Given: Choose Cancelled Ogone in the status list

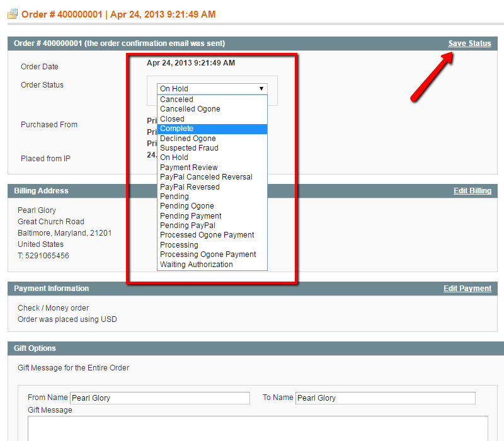Looking at the screenshot, I should pyautogui.click(x=190, y=109).
